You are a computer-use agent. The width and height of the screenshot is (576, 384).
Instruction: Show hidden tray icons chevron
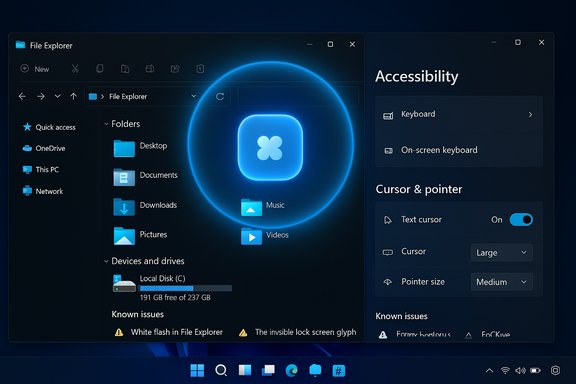coord(489,370)
